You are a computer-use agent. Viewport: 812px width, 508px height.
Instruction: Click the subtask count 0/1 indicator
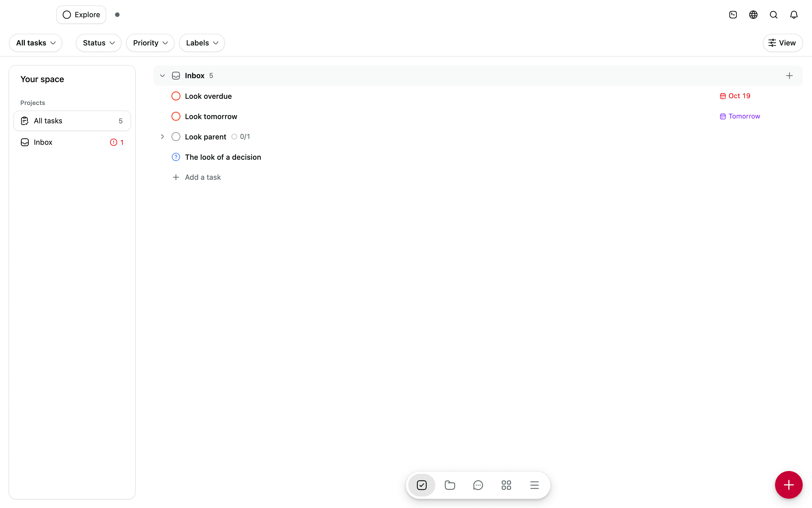[240, 137]
